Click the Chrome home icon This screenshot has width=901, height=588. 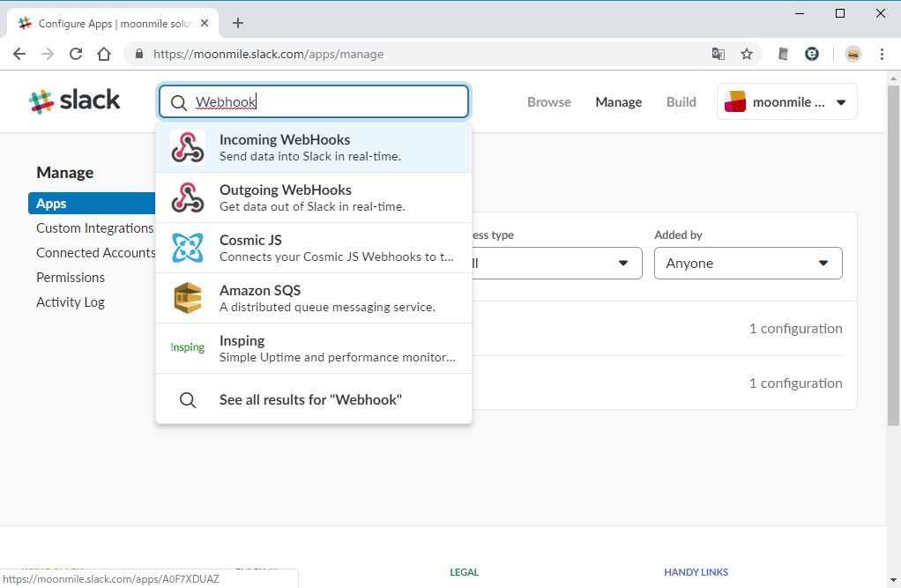(x=104, y=54)
